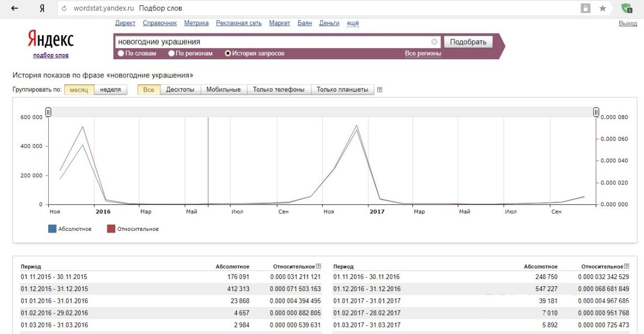Click the period 01.02.2017 - 28.02.2017
The image size is (644, 334).
[x=366, y=313]
